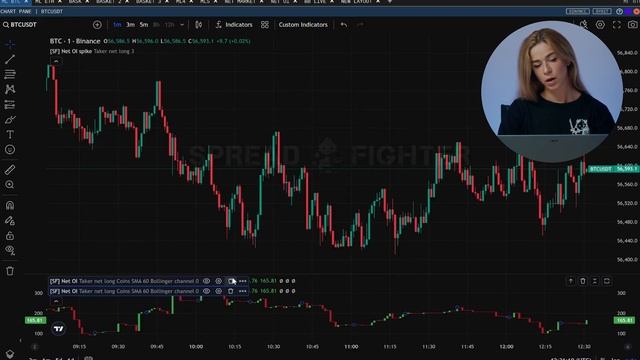Select the forecasting and measurement tool
Viewport: 640px width, 360px height.
10,104
